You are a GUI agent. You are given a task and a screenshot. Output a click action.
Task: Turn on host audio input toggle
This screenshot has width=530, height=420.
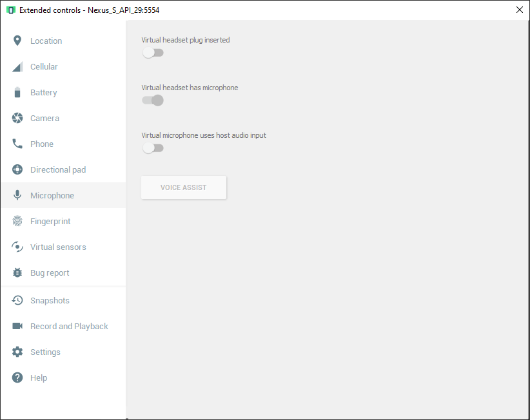pyautogui.click(x=153, y=148)
